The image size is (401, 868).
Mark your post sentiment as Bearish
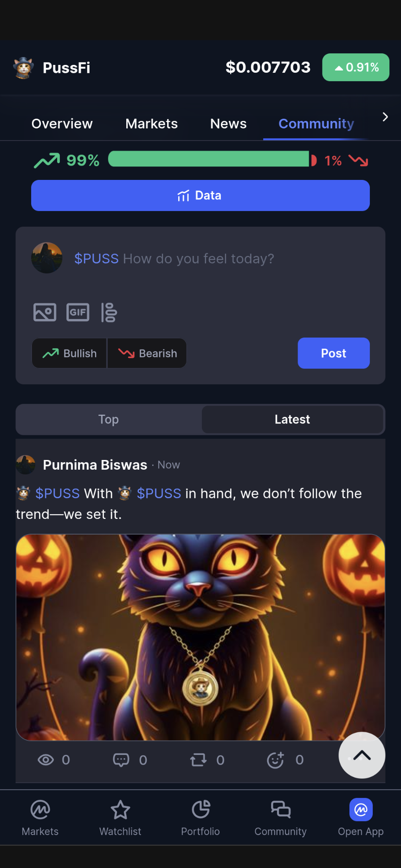[147, 353]
